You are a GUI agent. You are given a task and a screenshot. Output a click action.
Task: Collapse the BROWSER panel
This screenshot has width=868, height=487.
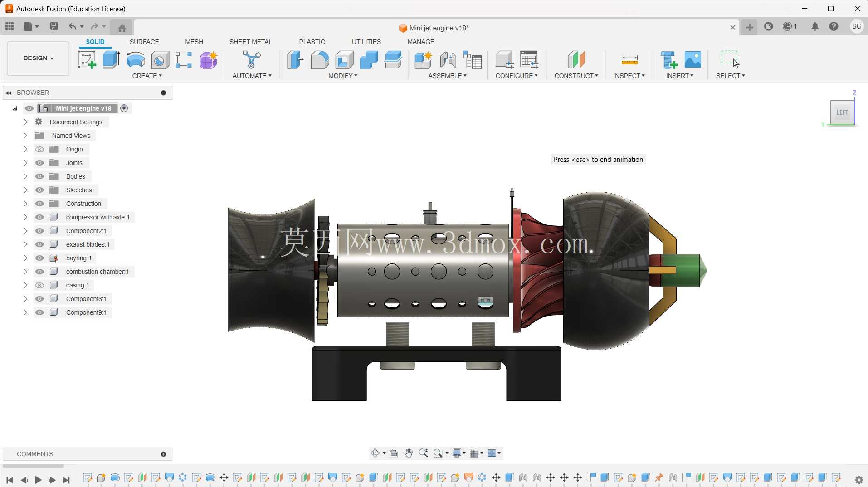click(9, 93)
